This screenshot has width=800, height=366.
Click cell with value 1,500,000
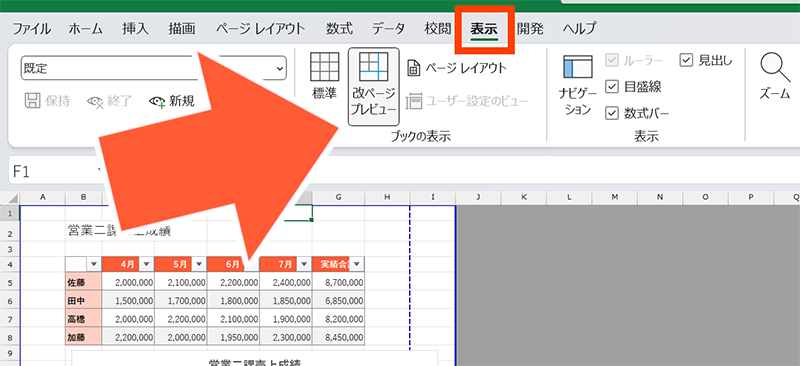point(128,301)
